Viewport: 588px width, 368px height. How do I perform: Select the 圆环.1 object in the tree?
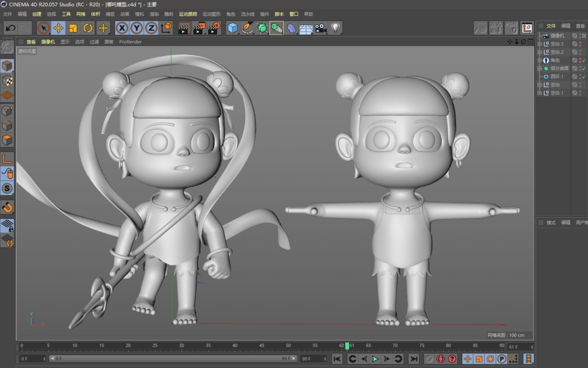click(x=557, y=76)
